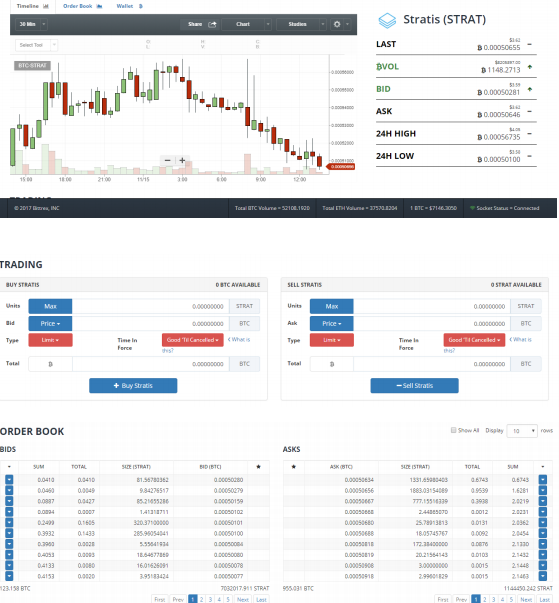Click Last in Bids pagination
Image resolution: width=559 pixels, height=603 pixels.
(x=261, y=599)
